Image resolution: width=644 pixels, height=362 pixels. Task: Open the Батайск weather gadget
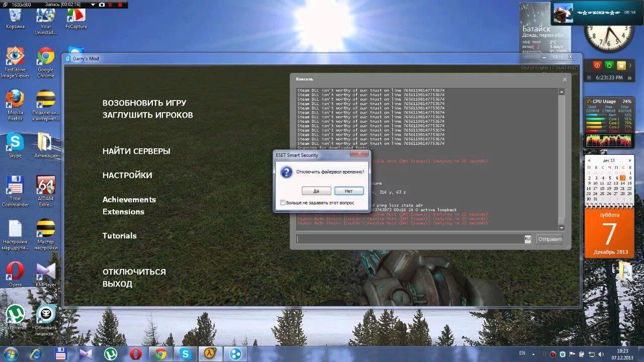click(x=545, y=28)
